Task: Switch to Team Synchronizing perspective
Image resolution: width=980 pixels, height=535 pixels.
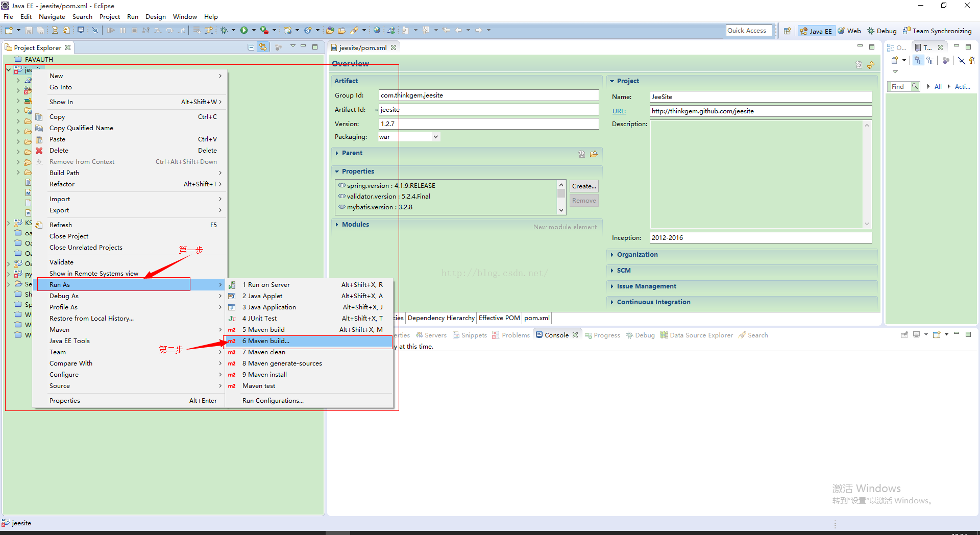Action: point(937,31)
